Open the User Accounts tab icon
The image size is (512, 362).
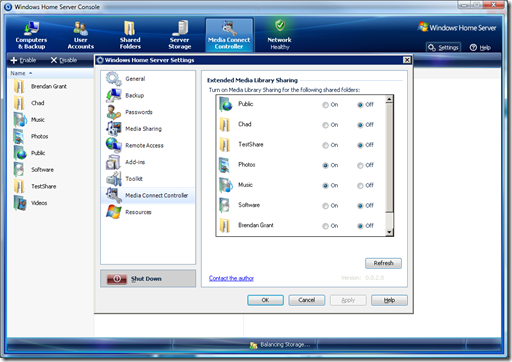click(x=81, y=28)
